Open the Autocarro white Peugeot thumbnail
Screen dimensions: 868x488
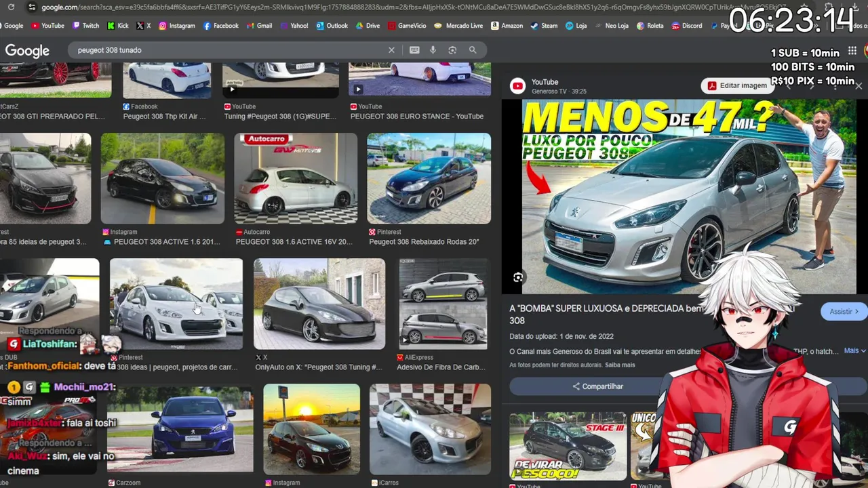[x=296, y=178]
